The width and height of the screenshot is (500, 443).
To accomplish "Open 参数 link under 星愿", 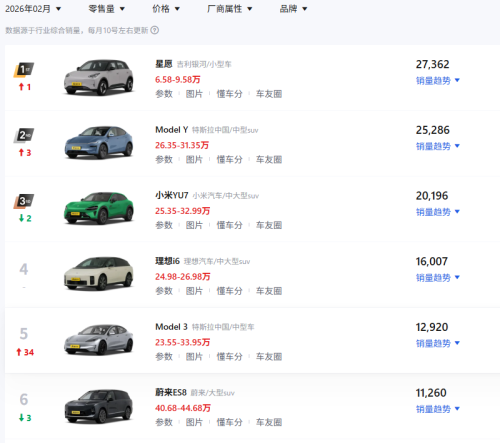I will (164, 94).
